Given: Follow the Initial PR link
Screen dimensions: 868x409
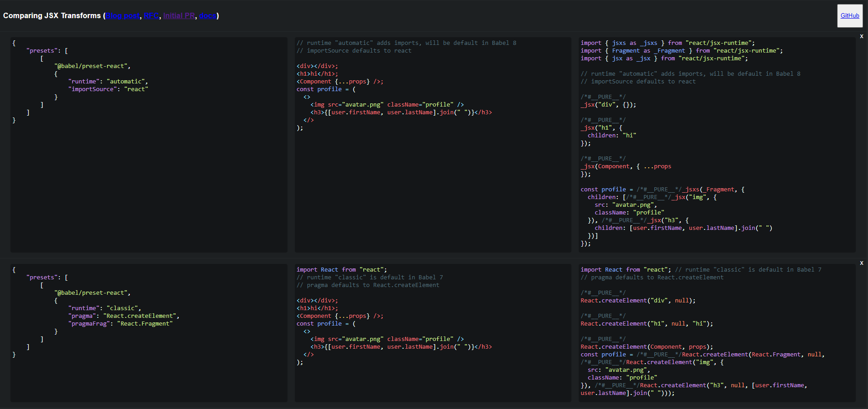Looking at the screenshot, I should click(179, 15).
